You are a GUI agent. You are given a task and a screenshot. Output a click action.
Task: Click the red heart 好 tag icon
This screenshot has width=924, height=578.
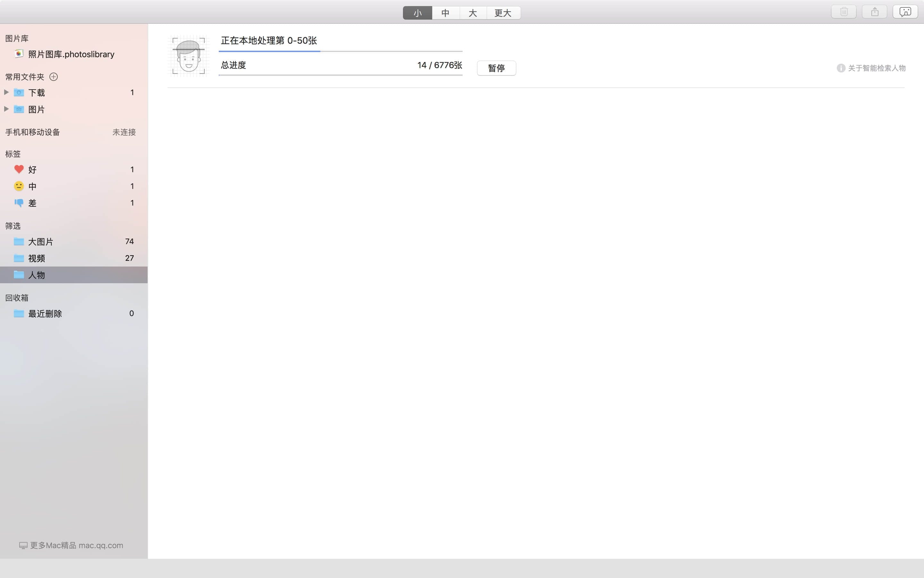point(19,169)
